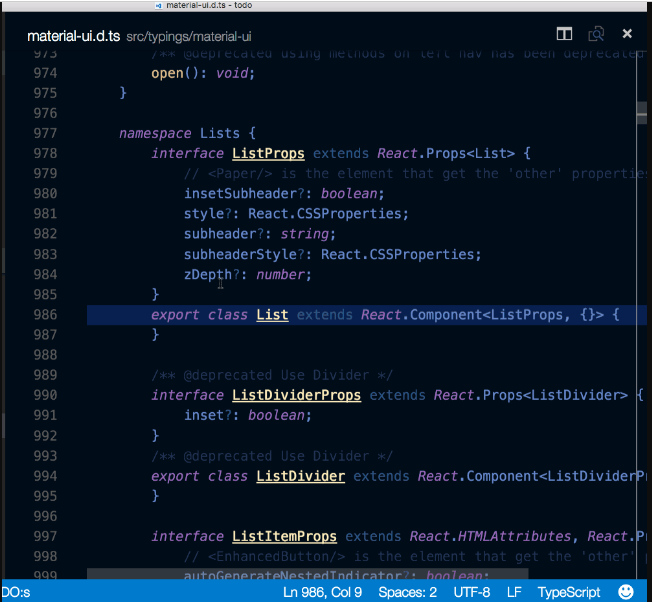Click the src/typings/material-ui path text

point(189,37)
